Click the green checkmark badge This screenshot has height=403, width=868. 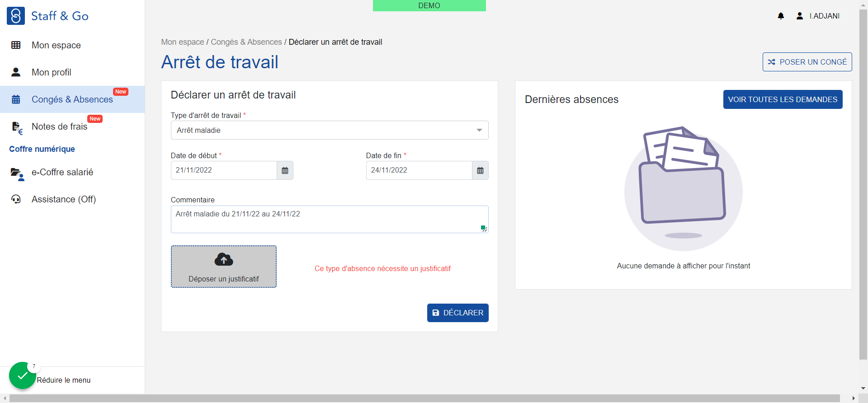pyautogui.click(x=23, y=375)
